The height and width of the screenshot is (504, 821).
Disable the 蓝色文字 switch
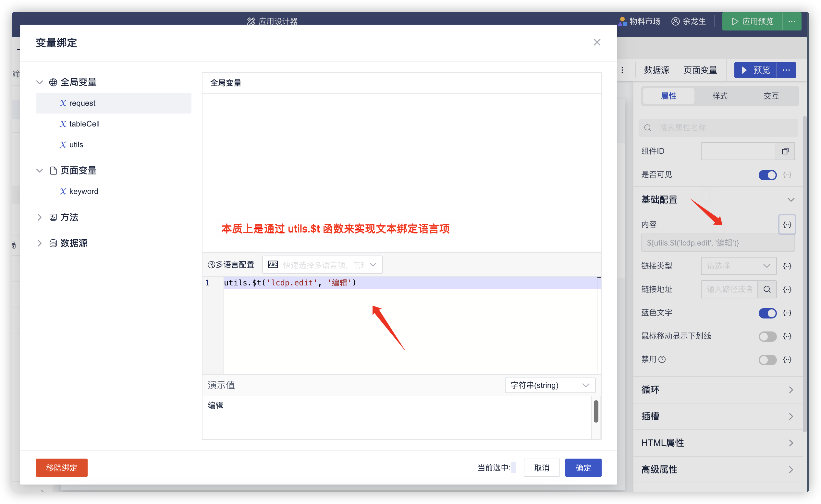767,313
